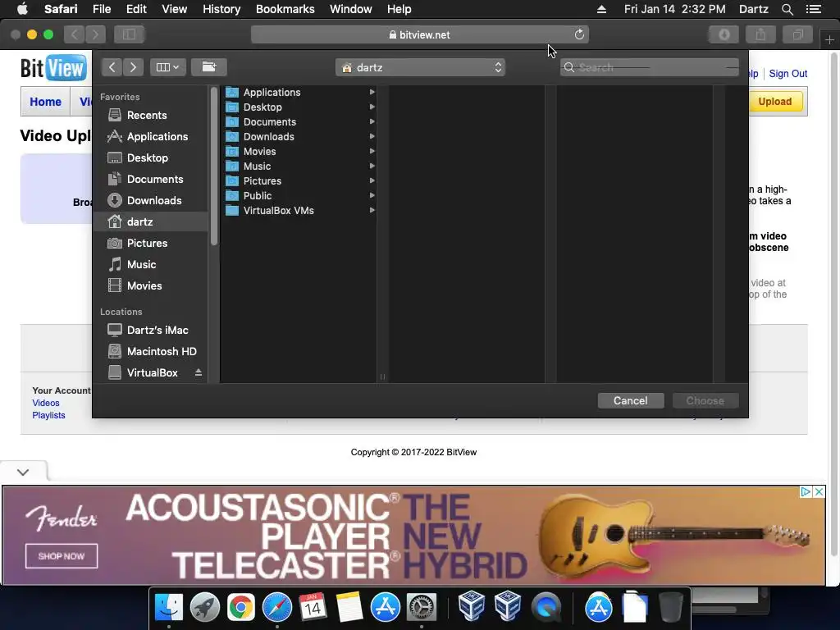Image resolution: width=840 pixels, height=630 pixels.
Task: Click the Cancel button
Action: (x=631, y=400)
